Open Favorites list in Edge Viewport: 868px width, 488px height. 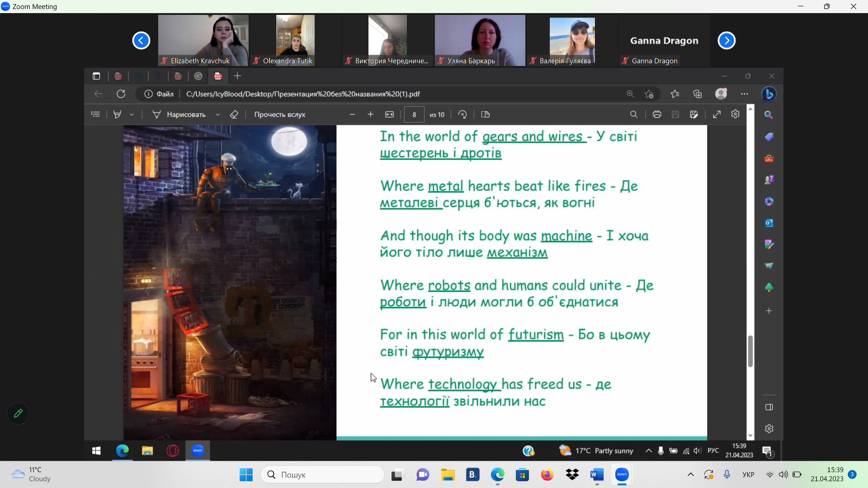tap(675, 94)
